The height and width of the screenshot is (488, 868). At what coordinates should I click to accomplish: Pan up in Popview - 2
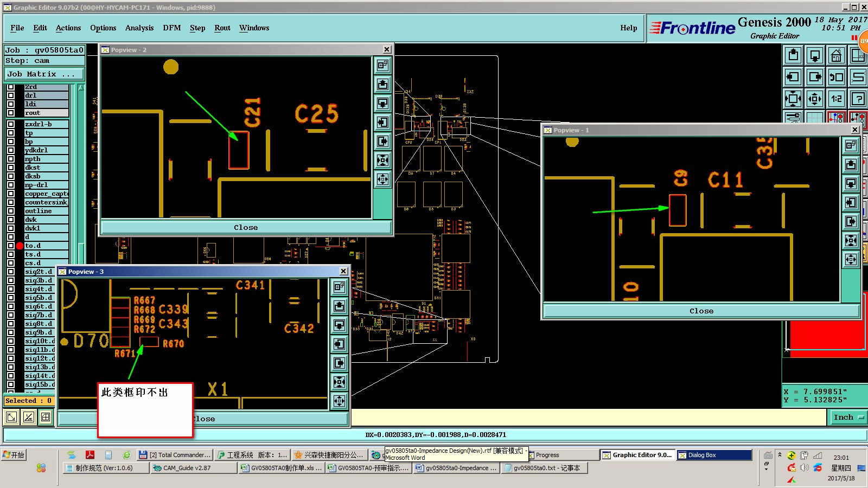[383, 85]
